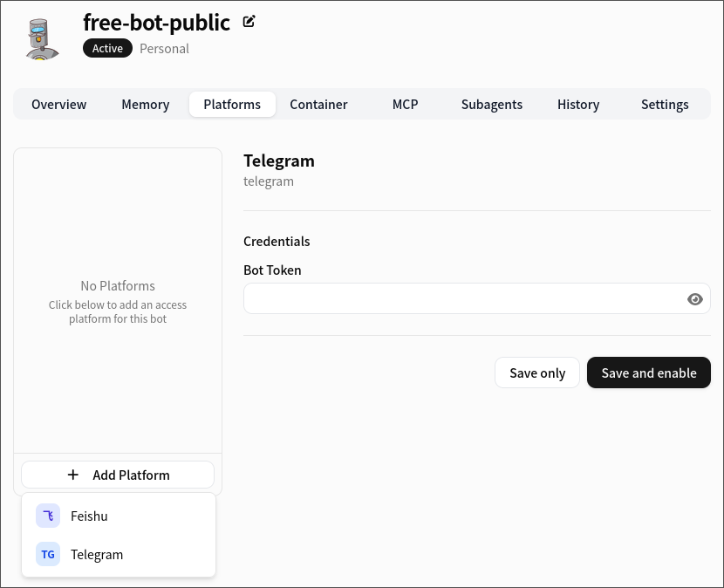The height and width of the screenshot is (588, 724).
Task: Focus the Bot Token input field
Action: tap(462, 299)
